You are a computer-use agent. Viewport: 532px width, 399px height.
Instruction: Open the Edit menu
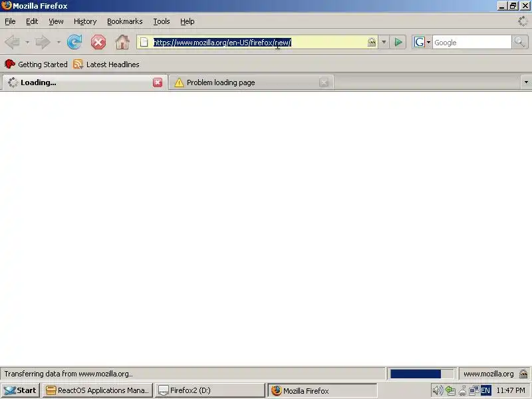pos(32,21)
